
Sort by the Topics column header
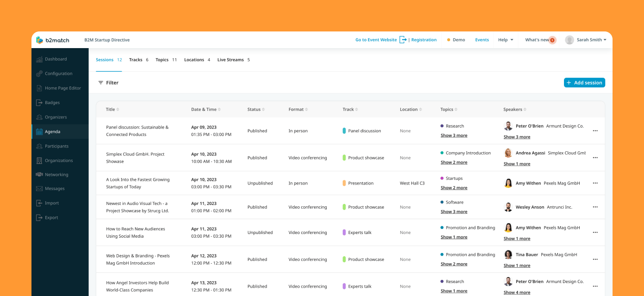click(449, 110)
